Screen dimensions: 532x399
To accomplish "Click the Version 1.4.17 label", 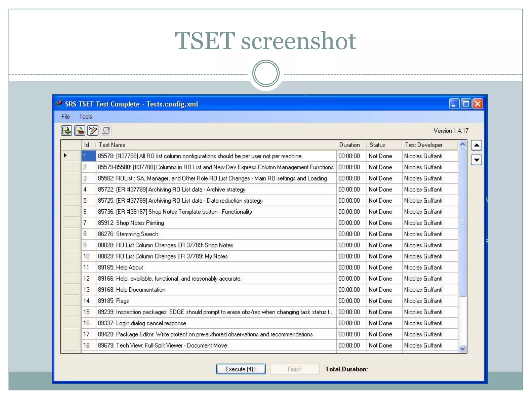I will click(451, 131).
